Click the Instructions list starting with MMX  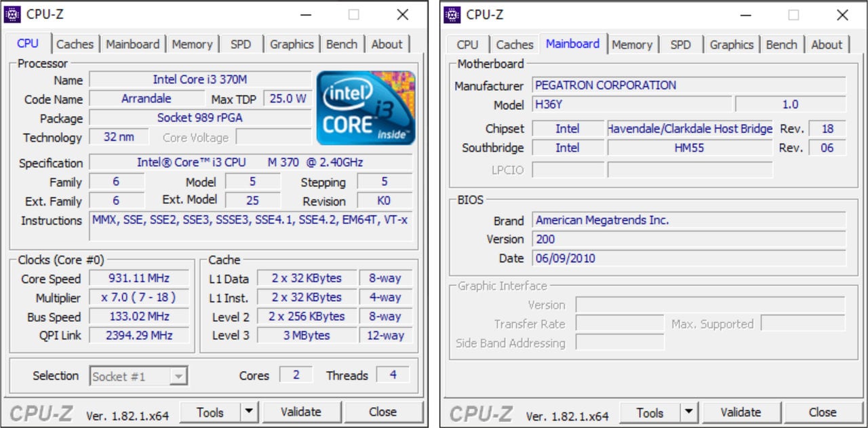tap(250, 227)
